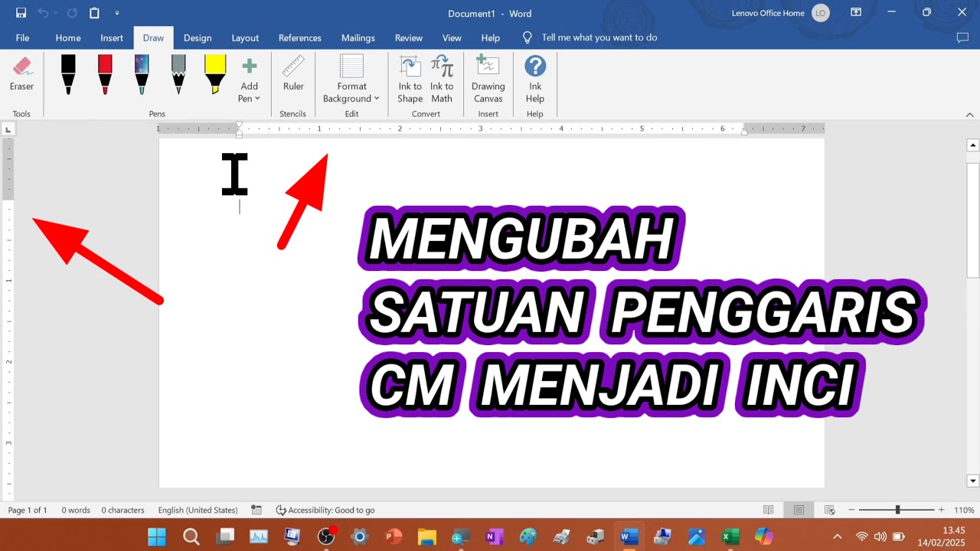
Task: Click the 0 characters status entry
Action: pyautogui.click(x=123, y=510)
